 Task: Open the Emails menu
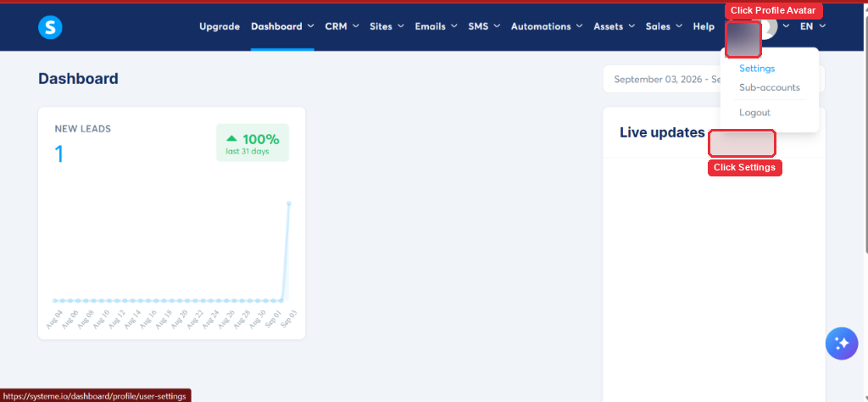[x=436, y=26]
